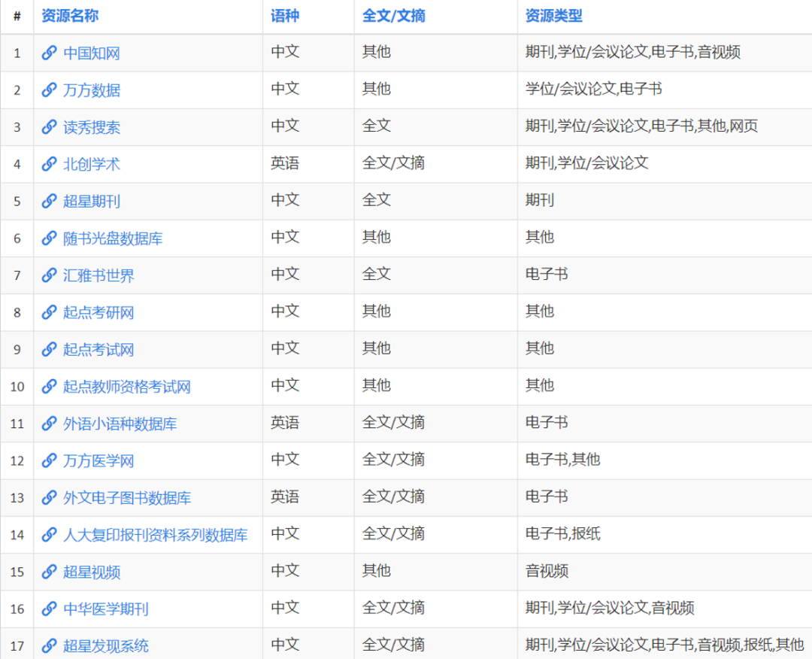Click the link icon beside 万方医学网
This screenshot has width=812, height=659.
pos(49,460)
